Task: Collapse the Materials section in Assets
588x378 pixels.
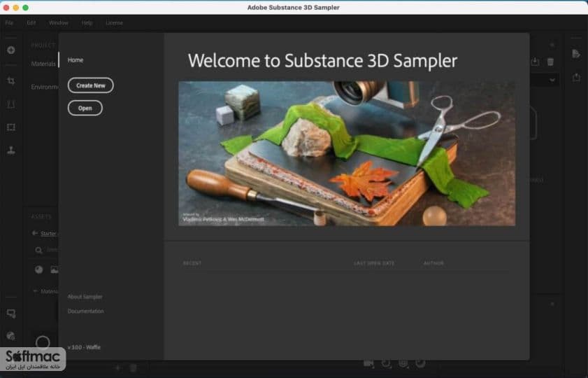Action: point(35,291)
